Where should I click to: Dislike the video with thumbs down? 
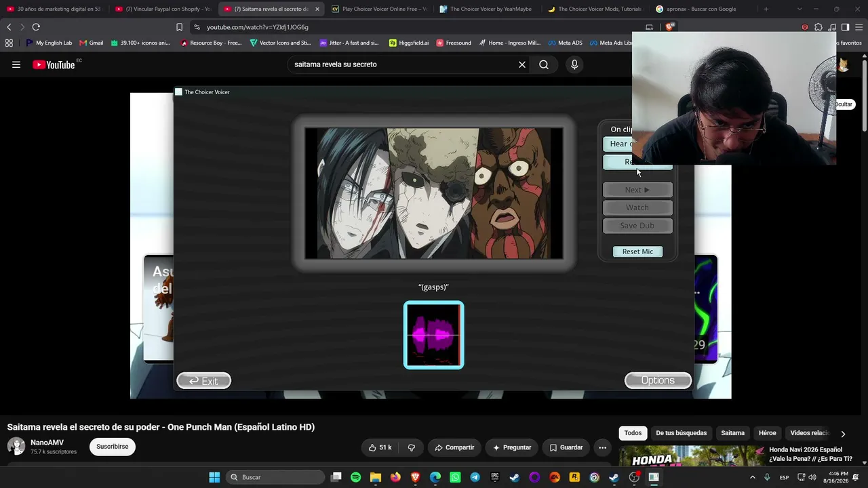[x=411, y=447]
